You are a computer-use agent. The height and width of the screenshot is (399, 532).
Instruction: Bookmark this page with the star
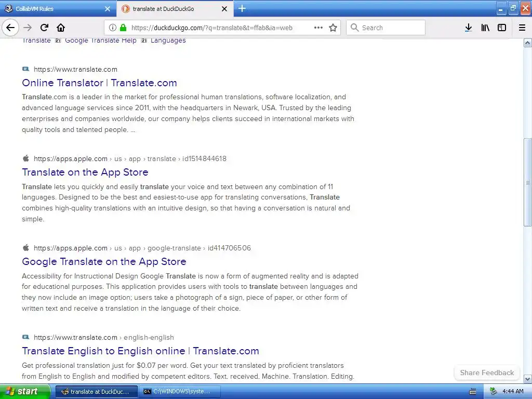[x=333, y=28]
